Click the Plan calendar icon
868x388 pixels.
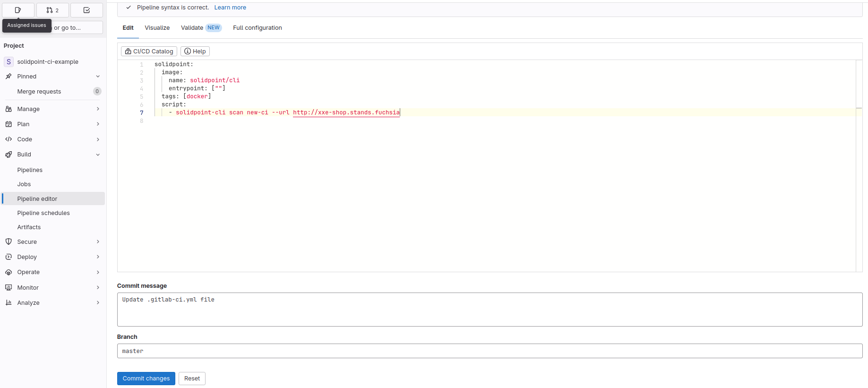tap(9, 124)
